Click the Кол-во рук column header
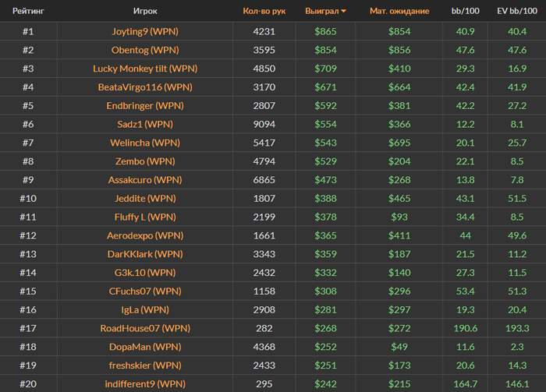 [264, 11]
